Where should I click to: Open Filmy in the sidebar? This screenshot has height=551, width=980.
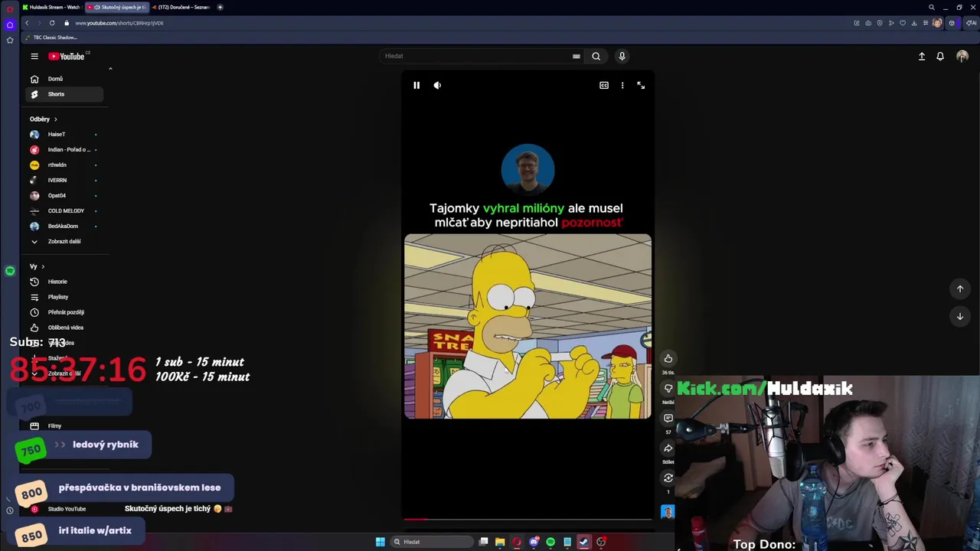click(64, 425)
